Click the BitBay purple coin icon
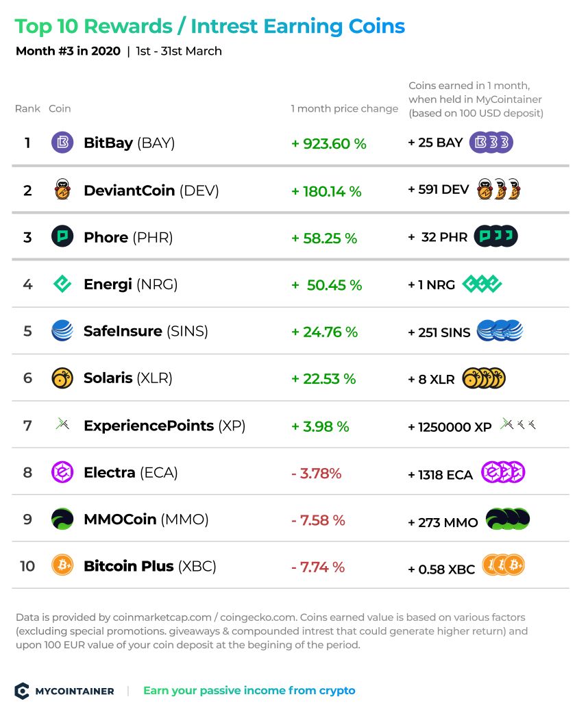 coord(62,143)
